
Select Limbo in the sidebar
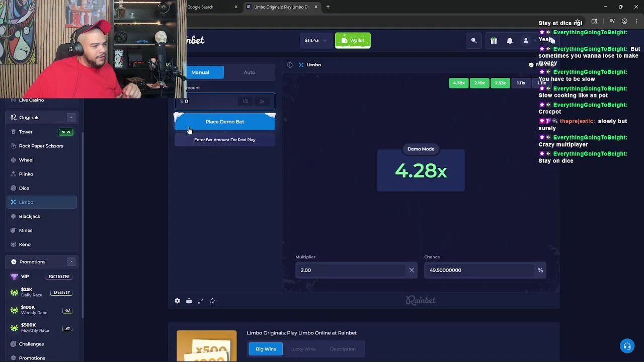point(42,202)
